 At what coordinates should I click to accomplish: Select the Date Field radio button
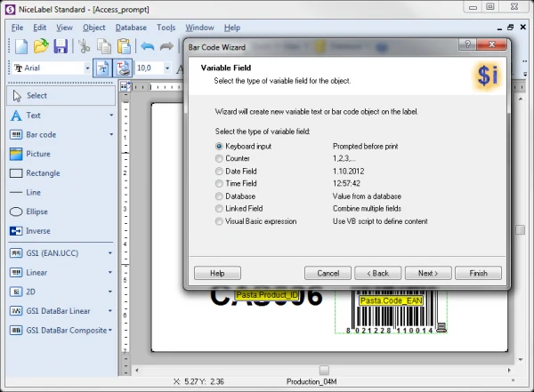pos(219,172)
